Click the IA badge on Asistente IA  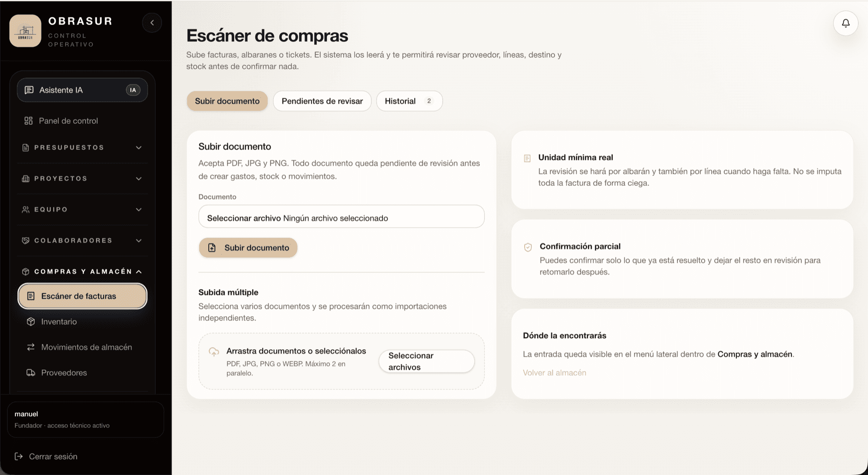133,90
